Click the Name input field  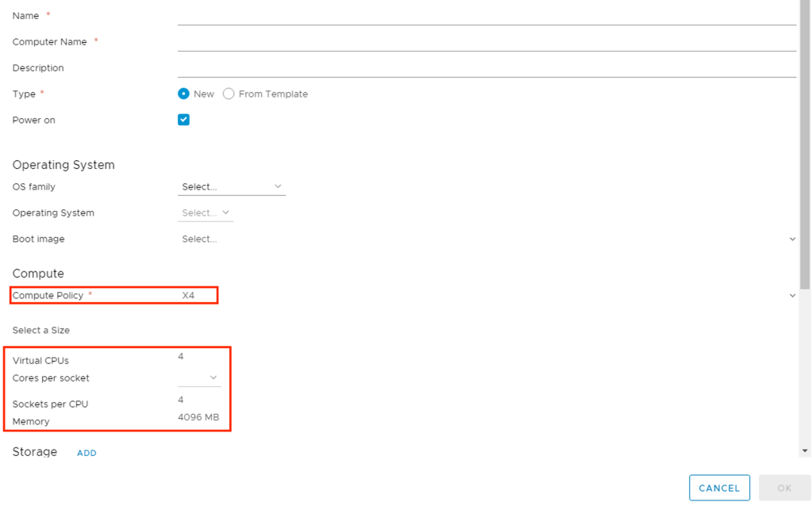(486, 16)
